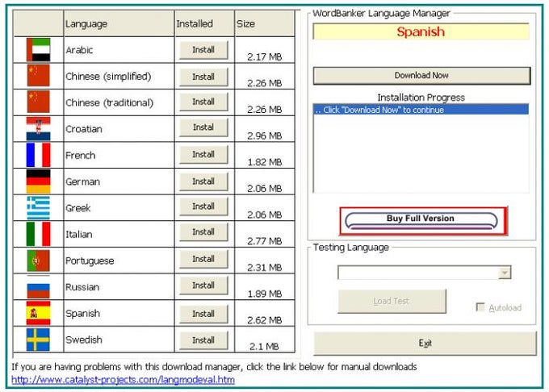This screenshot has height=392, width=549.
Task: Click the 2.1 MB size value
Action: pos(264,347)
